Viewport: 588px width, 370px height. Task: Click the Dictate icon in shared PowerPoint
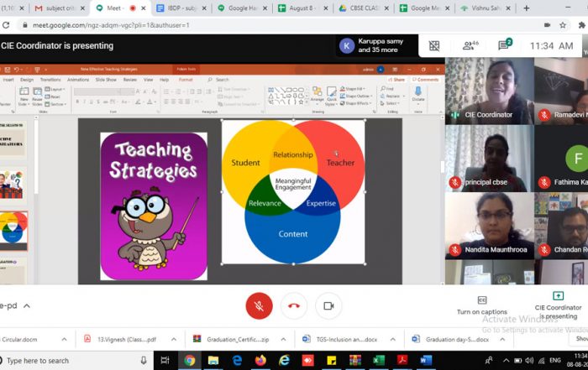pyautogui.click(x=418, y=94)
